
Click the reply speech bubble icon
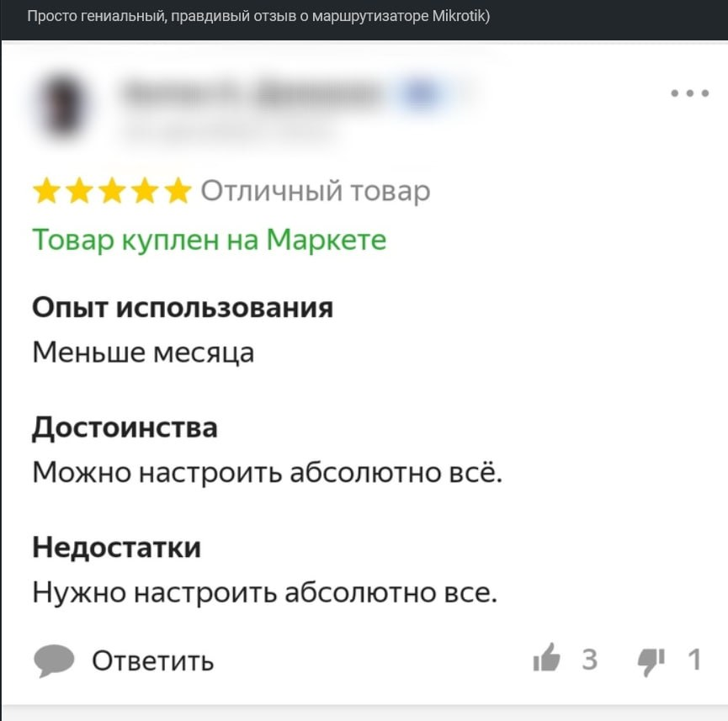[x=55, y=660]
